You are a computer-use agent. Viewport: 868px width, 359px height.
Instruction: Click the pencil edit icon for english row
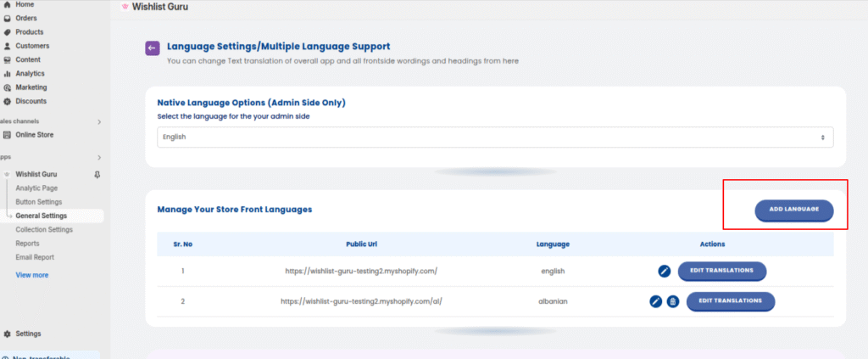tap(665, 272)
